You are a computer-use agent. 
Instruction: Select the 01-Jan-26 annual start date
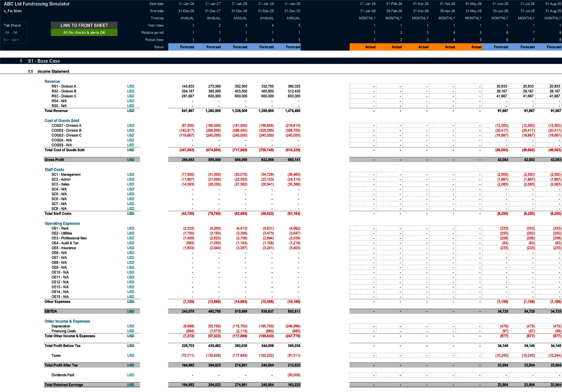[x=186, y=4]
